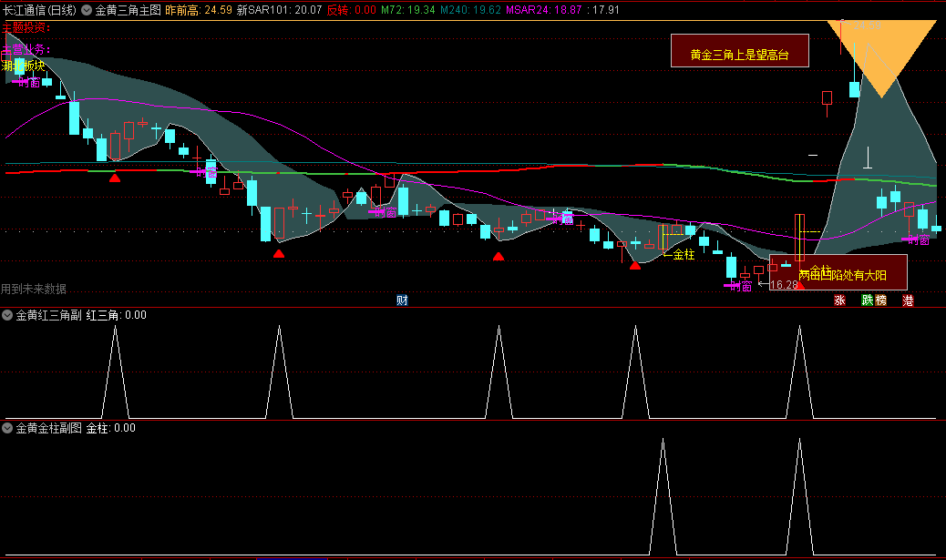Viewport: 946px width, 560px height.
Task: Click the 昨前高 24.59 indicator value
Action: (198, 10)
